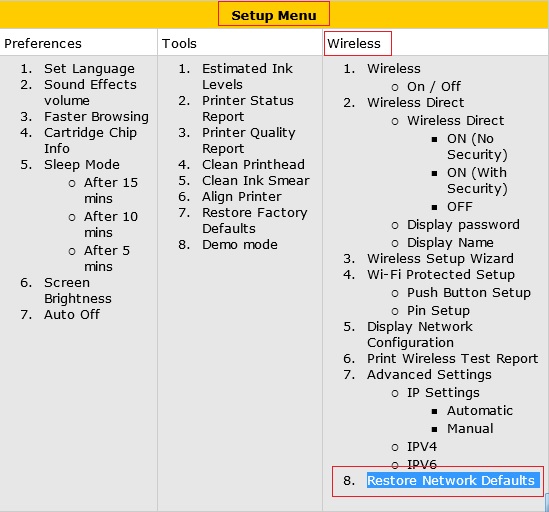Screen dimensions: 549x512
Task: Click the Sleep Mode entry
Action: tap(82, 165)
